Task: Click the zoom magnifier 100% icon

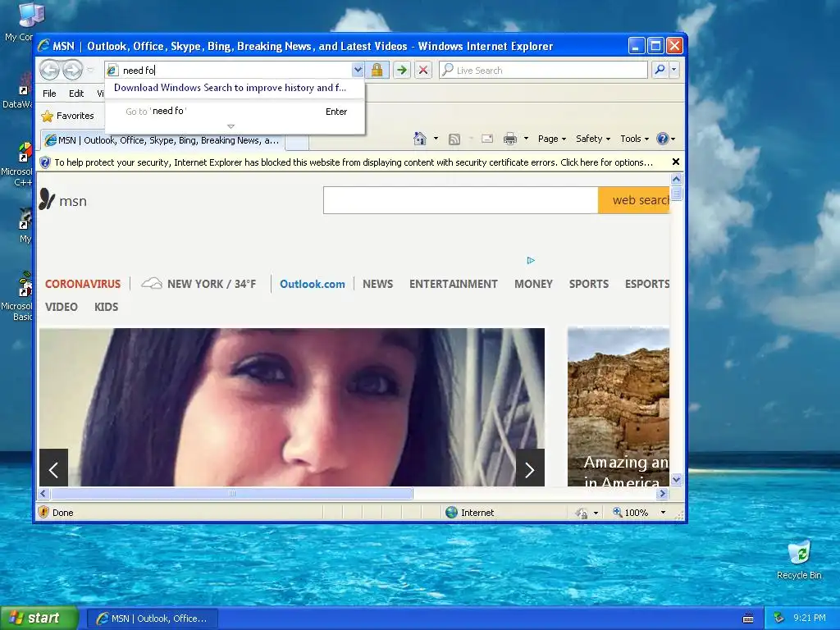Action: pyautogui.click(x=618, y=512)
